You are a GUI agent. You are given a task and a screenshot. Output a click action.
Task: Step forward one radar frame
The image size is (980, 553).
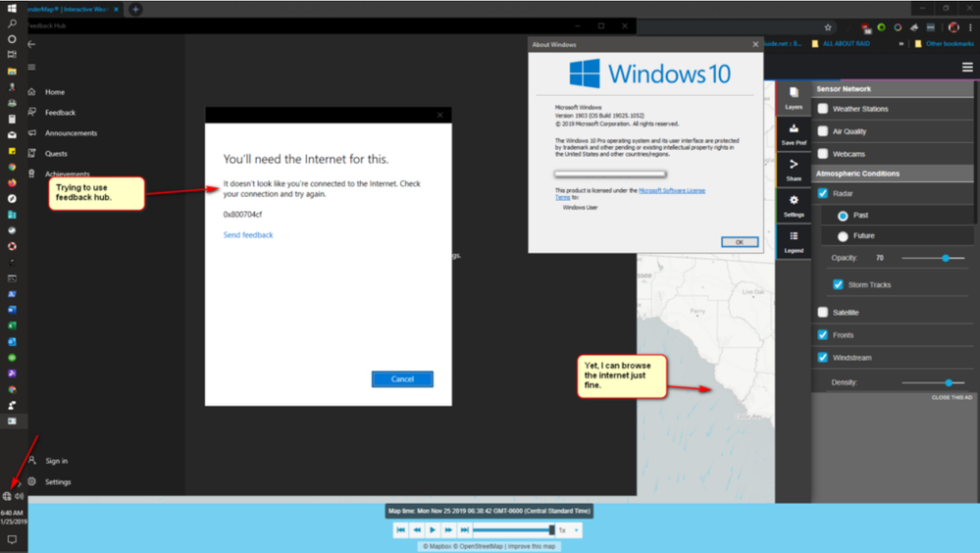coord(448,529)
